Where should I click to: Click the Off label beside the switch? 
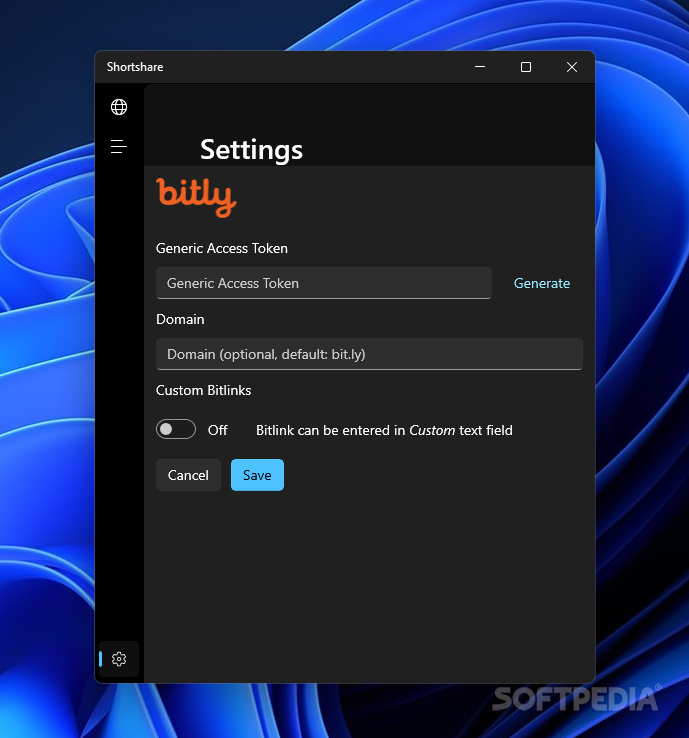[217, 430]
